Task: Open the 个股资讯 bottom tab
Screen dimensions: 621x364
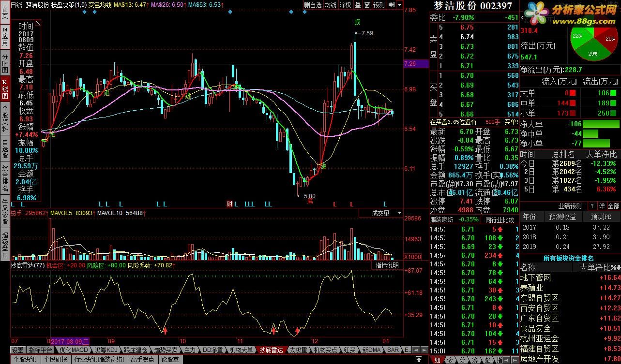Action: coord(25,359)
